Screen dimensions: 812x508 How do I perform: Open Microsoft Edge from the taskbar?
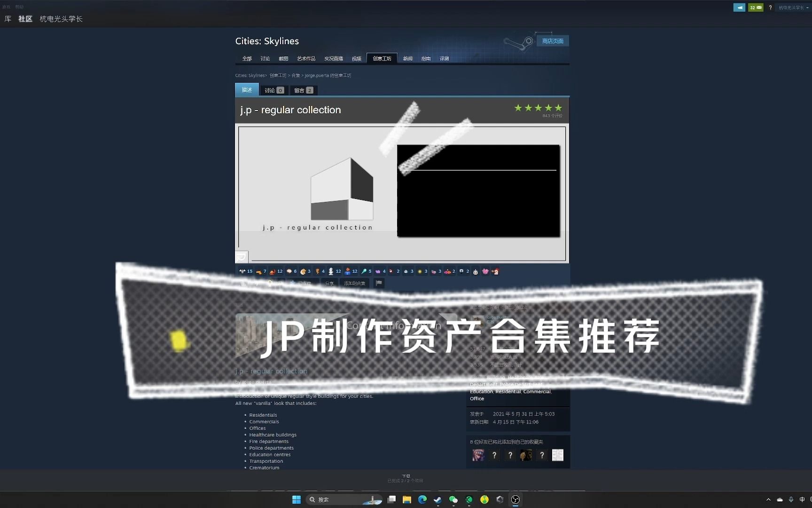click(x=422, y=500)
